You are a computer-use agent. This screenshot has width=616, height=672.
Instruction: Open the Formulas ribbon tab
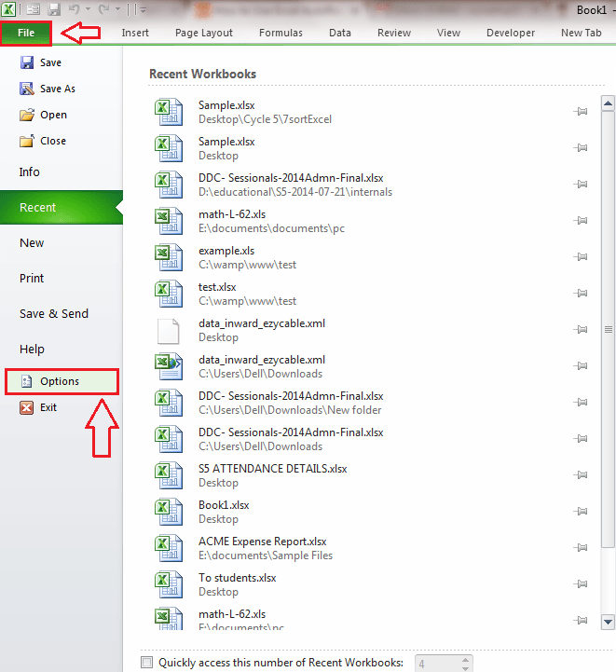click(281, 33)
